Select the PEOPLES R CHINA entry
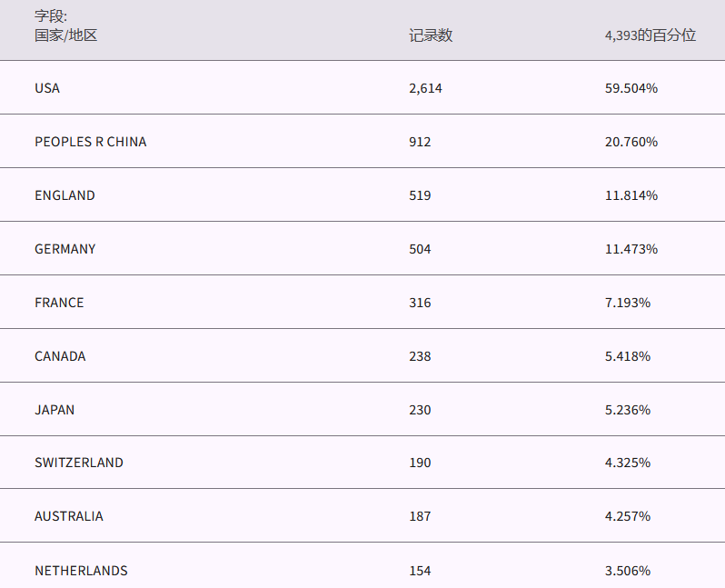This screenshot has width=725, height=588. (x=90, y=142)
